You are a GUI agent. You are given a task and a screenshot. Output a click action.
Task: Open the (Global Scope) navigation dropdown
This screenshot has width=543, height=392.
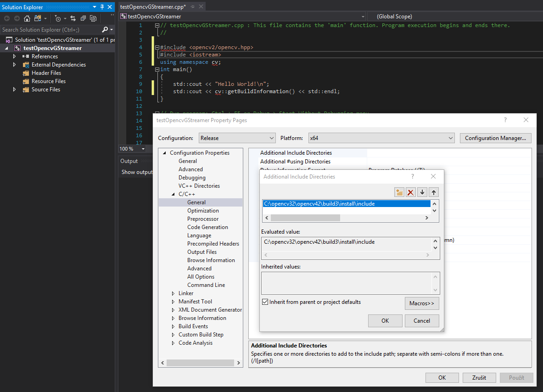[x=455, y=16]
